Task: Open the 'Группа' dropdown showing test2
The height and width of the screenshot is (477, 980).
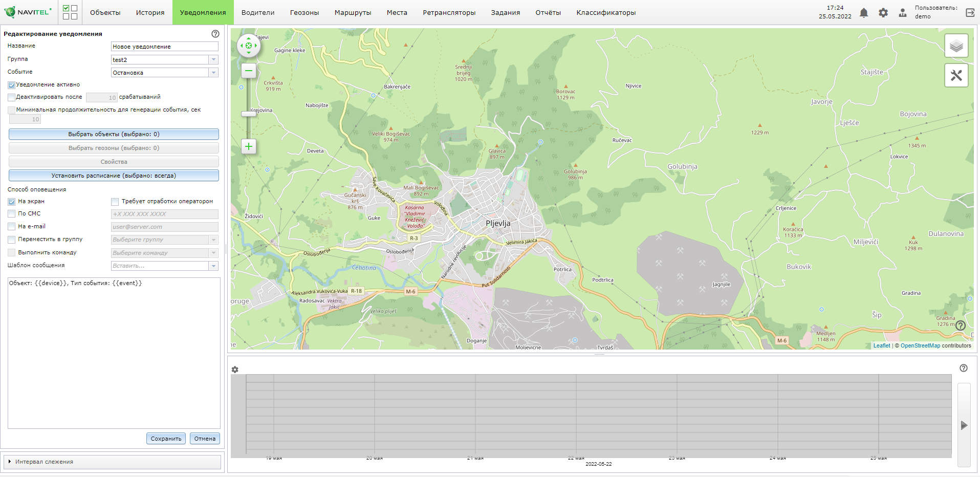Action: pyautogui.click(x=213, y=60)
